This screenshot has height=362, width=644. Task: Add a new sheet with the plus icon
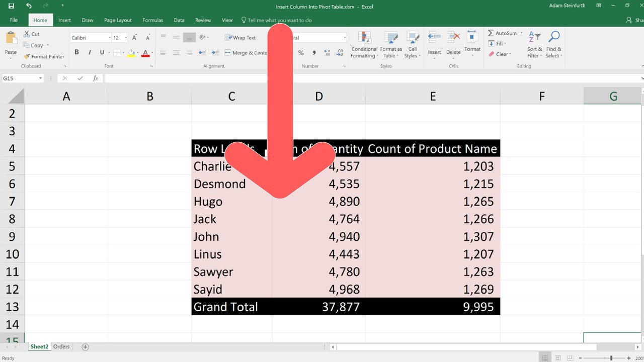[x=85, y=347]
